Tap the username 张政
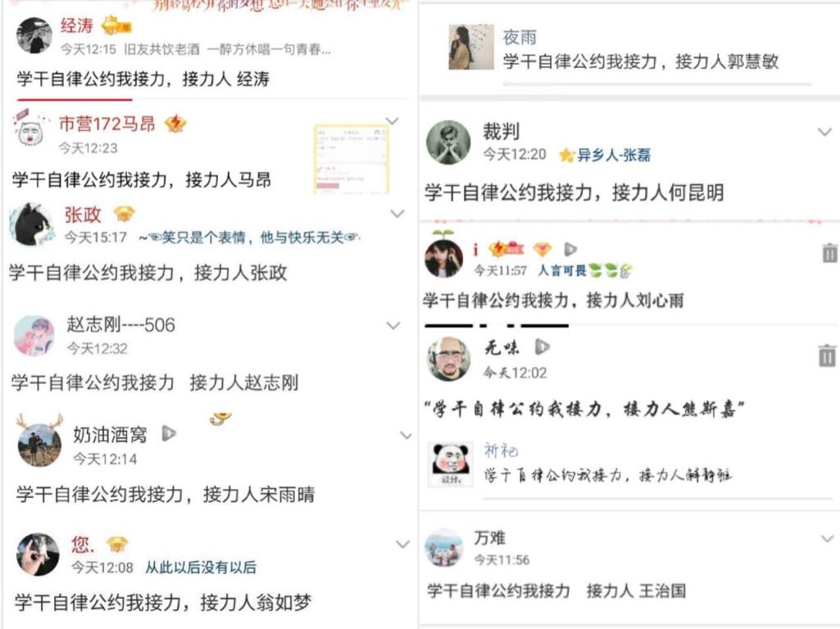This screenshot has width=840, height=629. click(x=83, y=215)
